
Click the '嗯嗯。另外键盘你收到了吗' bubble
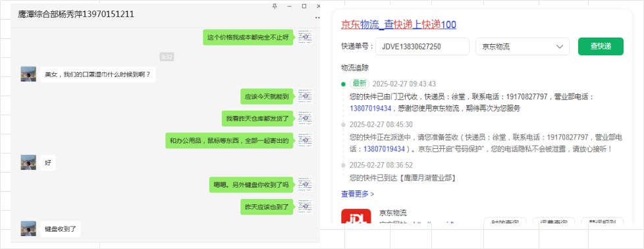(x=252, y=185)
